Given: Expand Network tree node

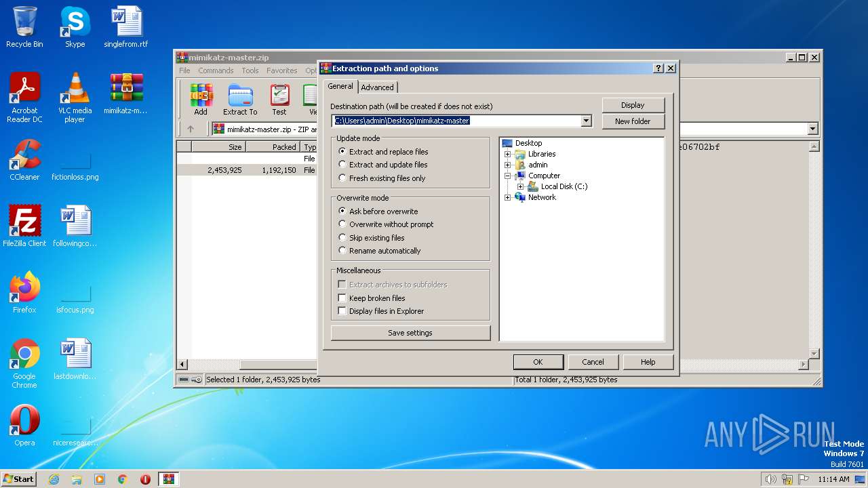Looking at the screenshot, I should coord(507,197).
